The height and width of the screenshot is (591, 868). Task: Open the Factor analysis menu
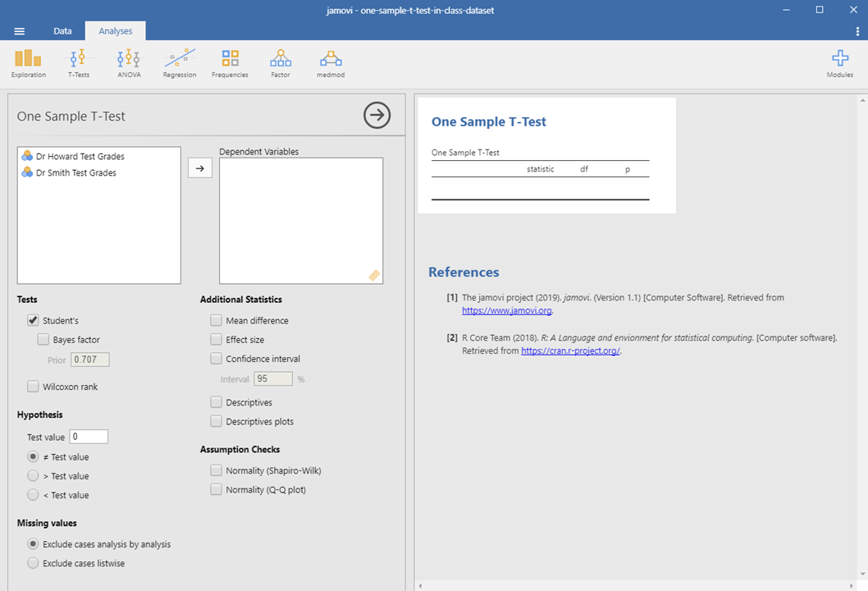coord(281,63)
